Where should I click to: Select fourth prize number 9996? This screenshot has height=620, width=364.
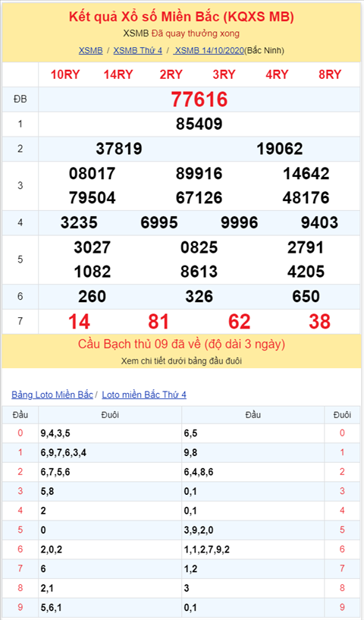pyautogui.click(x=240, y=222)
